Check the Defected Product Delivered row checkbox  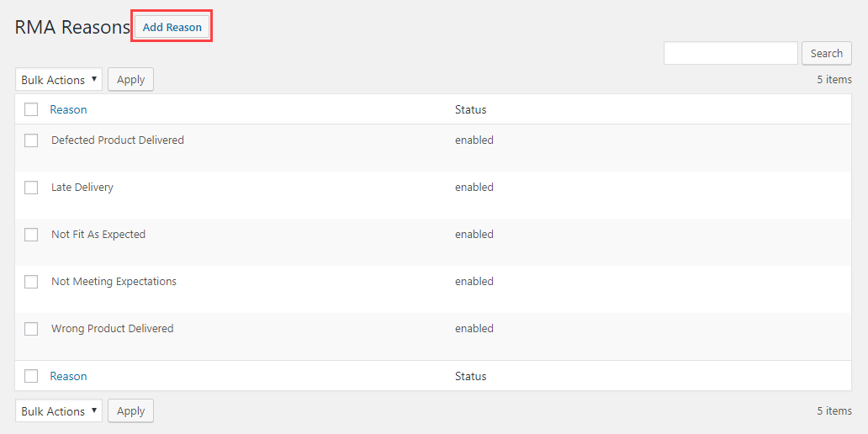[31, 140]
